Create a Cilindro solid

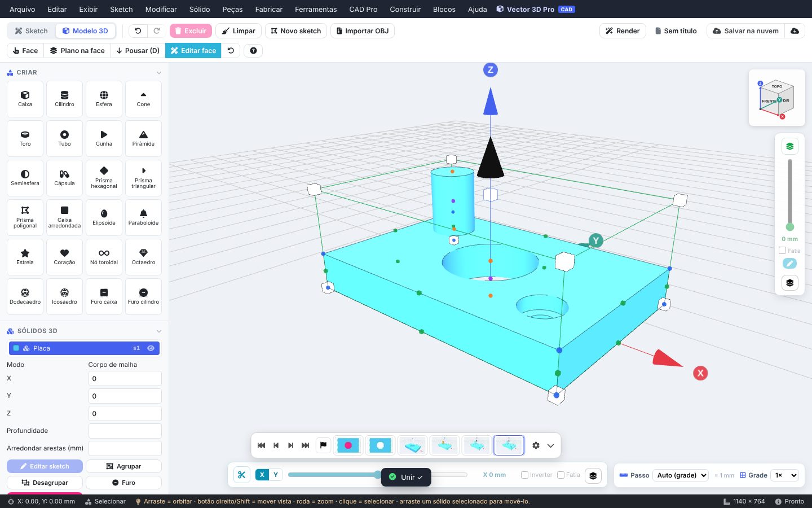[64, 99]
